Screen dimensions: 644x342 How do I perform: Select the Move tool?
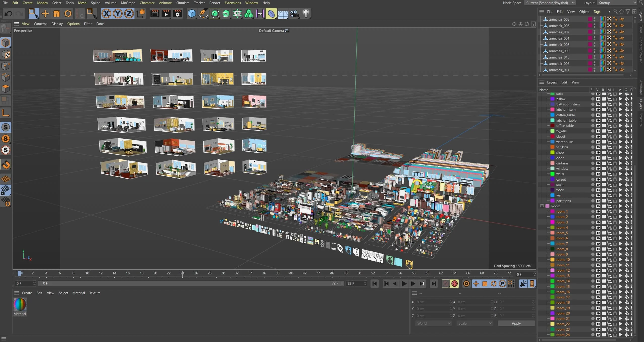point(45,14)
